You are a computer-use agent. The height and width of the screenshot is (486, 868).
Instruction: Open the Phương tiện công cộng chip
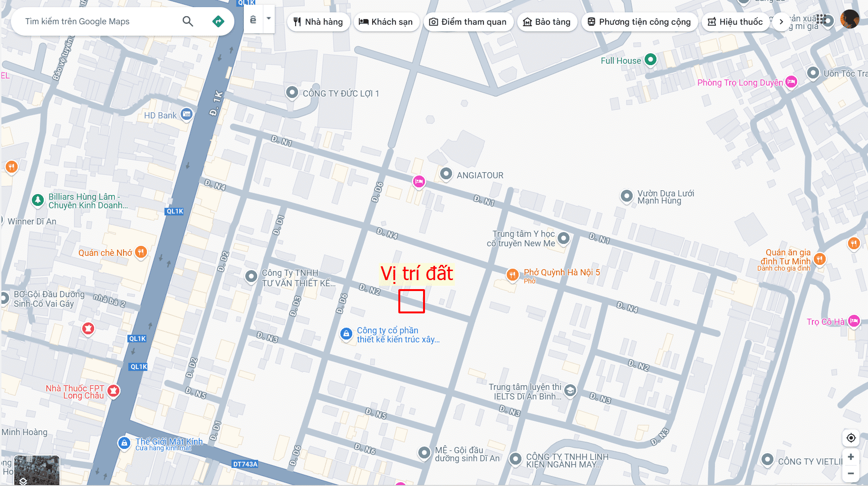639,22
